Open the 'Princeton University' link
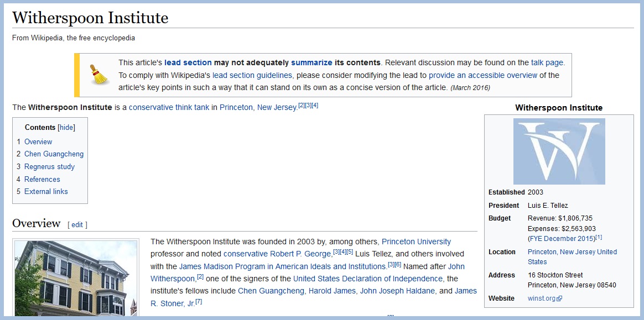 tap(416, 242)
